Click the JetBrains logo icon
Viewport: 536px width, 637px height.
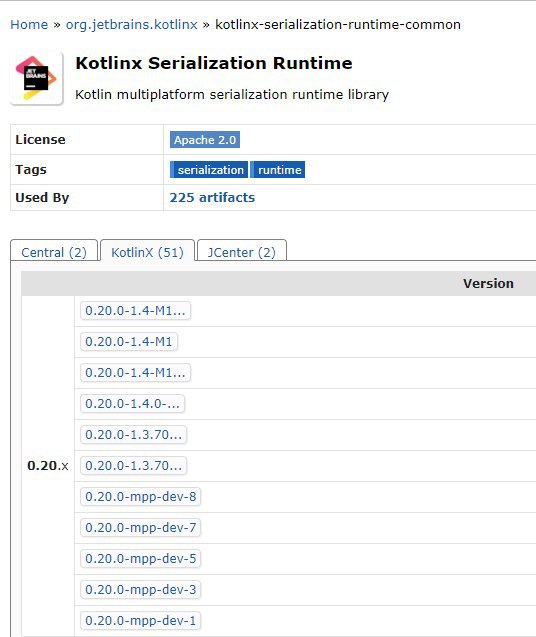[x=37, y=78]
